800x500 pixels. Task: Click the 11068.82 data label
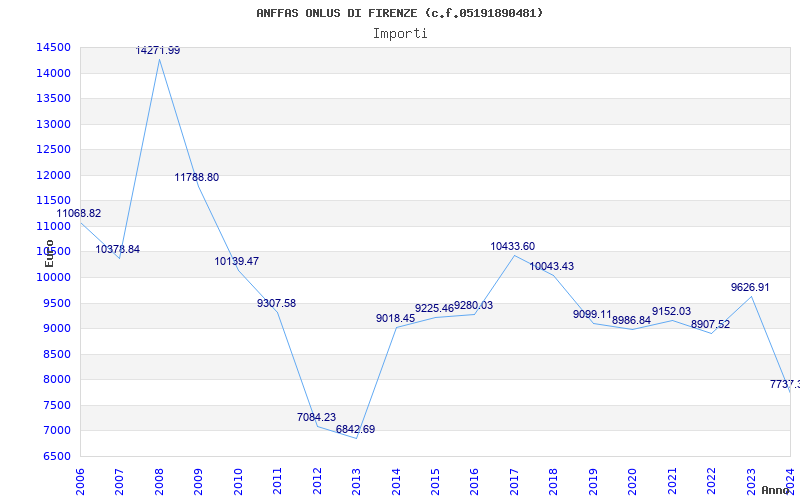pyautogui.click(x=79, y=213)
